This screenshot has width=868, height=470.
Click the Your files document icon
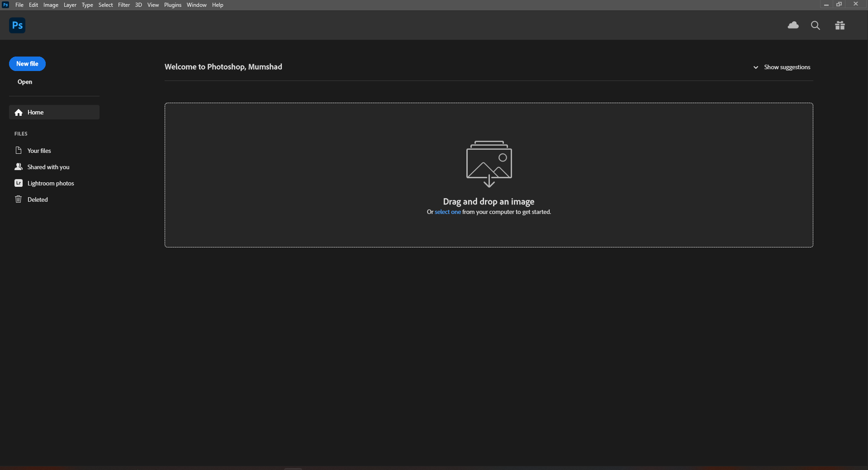[x=19, y=151]
